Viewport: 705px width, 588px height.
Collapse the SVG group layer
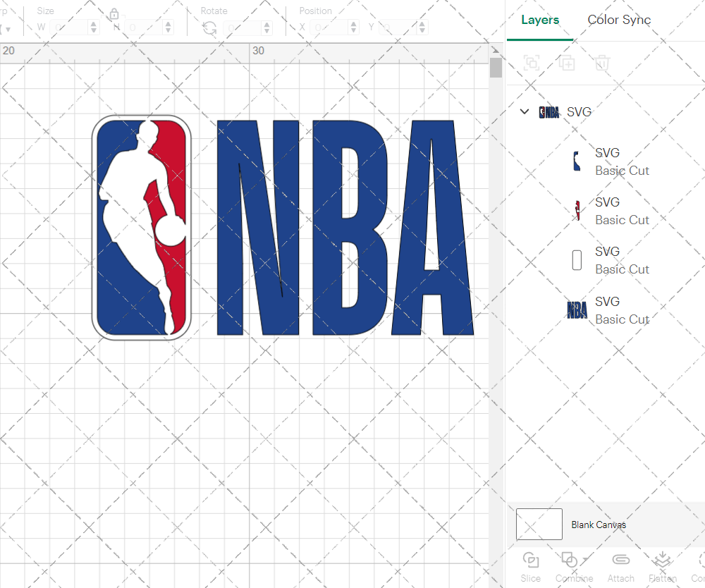coord(525,111)
